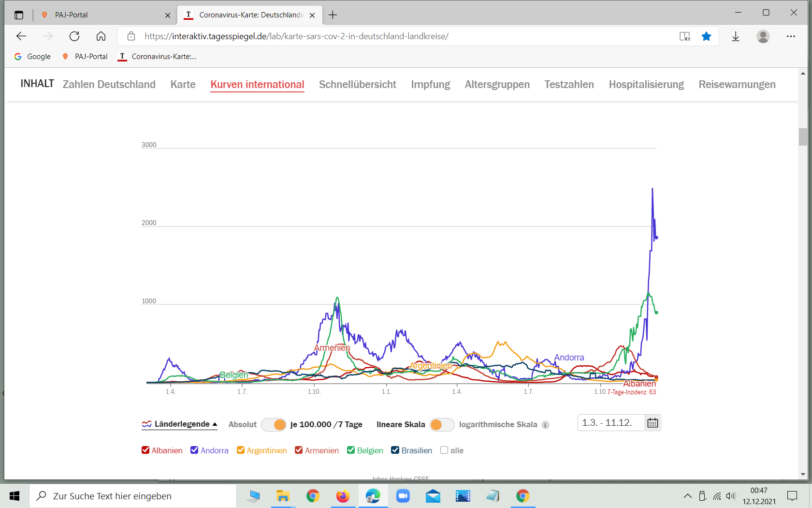Open the browser downloads icon
The width and height of the screenshot is (812, 508).
(x=735, y=36)
